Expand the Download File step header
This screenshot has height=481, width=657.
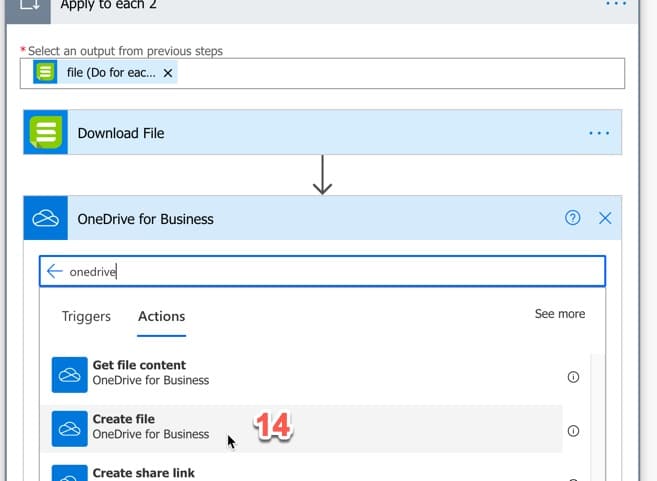coord(300,133)
